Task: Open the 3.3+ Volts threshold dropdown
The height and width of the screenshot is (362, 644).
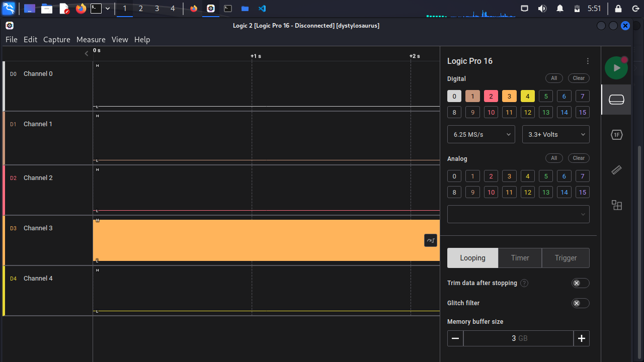Action: [555, 134]
